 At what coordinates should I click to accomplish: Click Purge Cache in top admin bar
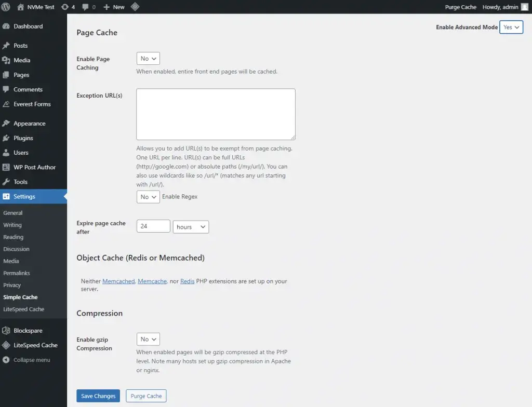coord(460,7)
